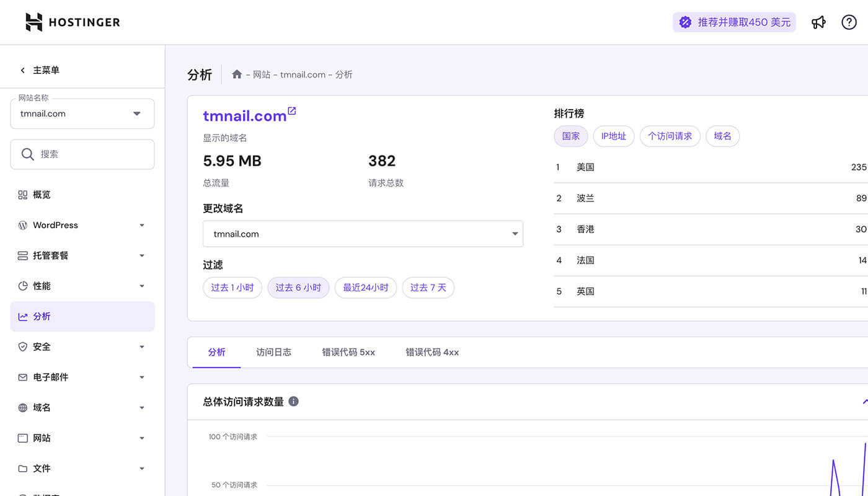The image size is (868, 496).
Task: Click the 搜索 sidebar search field
Action: click(82, 154)
